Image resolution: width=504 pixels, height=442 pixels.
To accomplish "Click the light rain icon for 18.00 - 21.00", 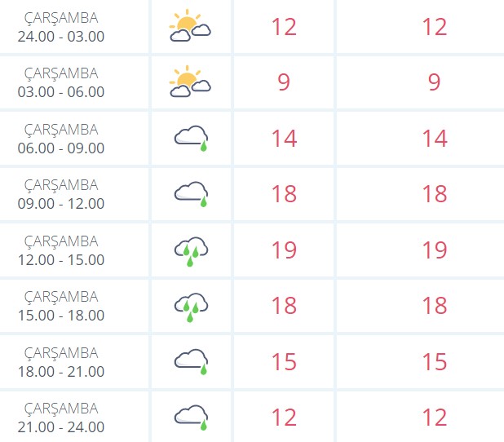I will click(x=192, y=361).
